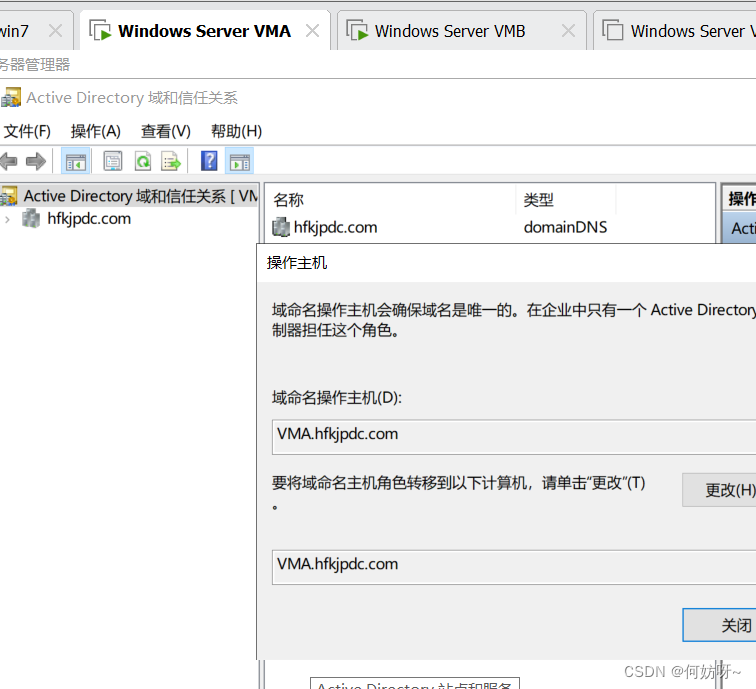The width and height of the screenshot is (756, 689).
Task: Click the Back arrow in toolbar
Action: [x=8, y=161]
